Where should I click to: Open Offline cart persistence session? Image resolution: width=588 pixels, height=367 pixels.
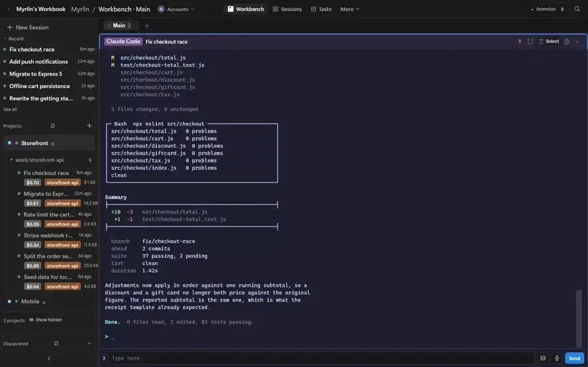coord(49,86)
